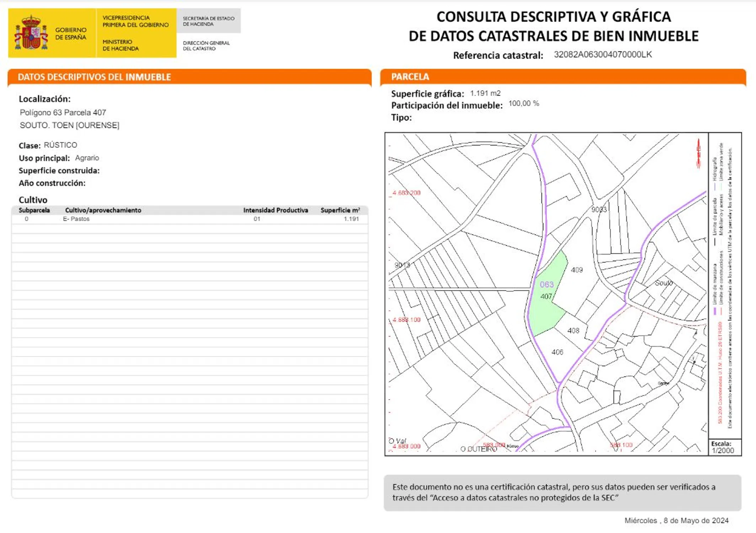Click the 9003 road label on map

(599, 210)
